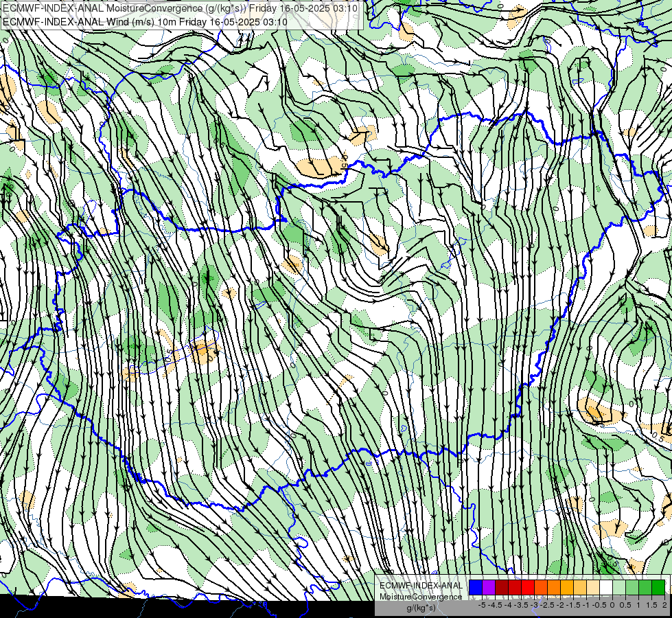Click the legend tick value -0.5
The image size is (672, 618).
(x=599, y=605)
